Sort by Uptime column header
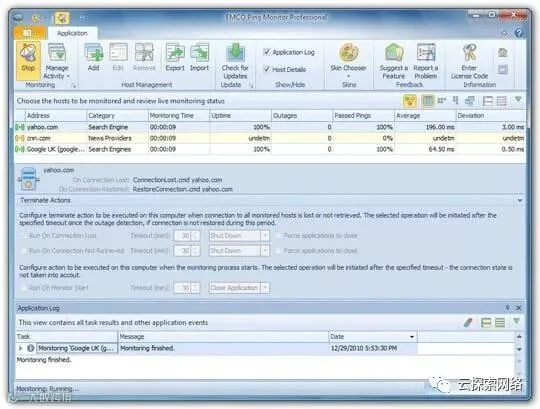This screenshot has width=540, height=409. pos(240,116)
